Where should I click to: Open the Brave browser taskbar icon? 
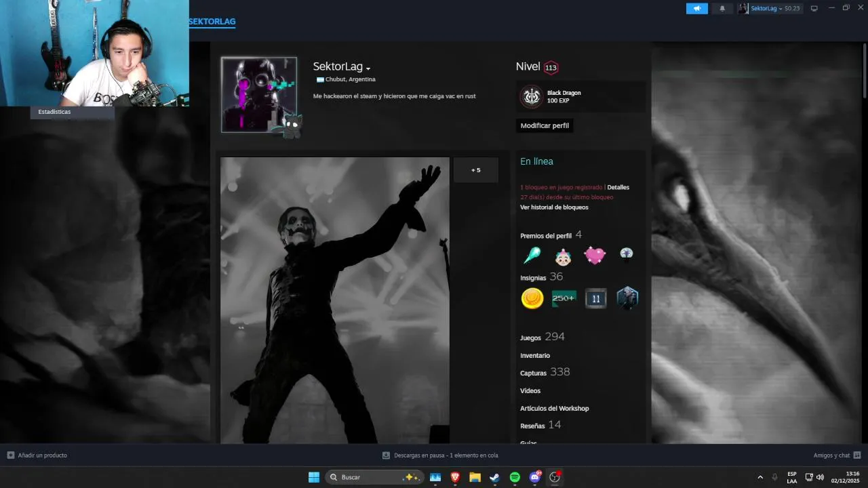[455, 477]
